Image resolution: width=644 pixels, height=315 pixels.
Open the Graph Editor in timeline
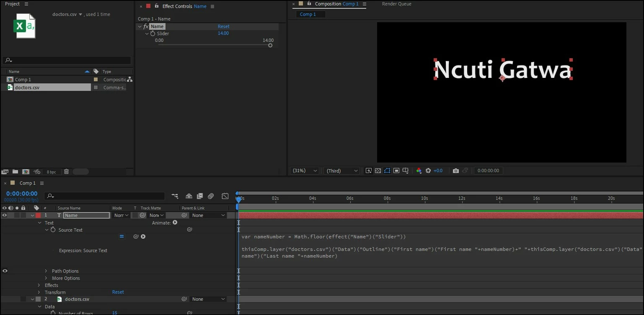click(225, 196)
